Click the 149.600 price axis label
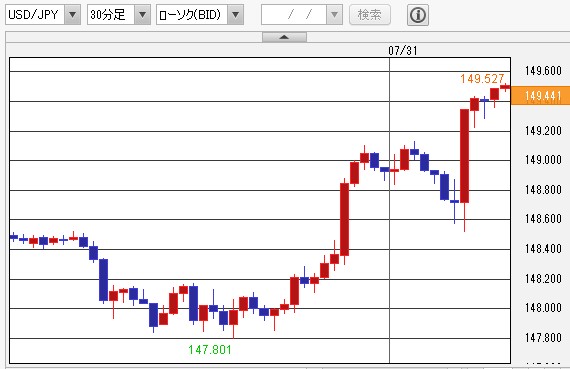The height and width of the screenshot is (369, 570). click(543, 71)
